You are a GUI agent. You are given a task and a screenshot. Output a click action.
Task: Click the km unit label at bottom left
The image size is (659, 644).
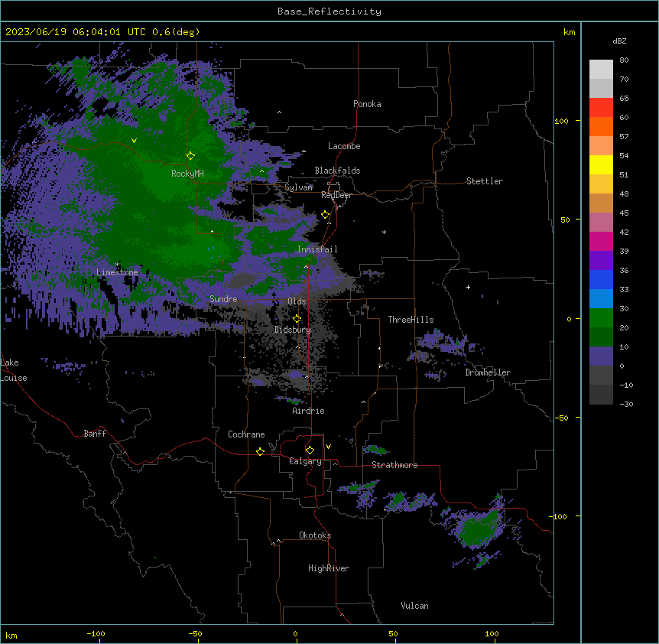pyautogui.click(x=11, y=635)
